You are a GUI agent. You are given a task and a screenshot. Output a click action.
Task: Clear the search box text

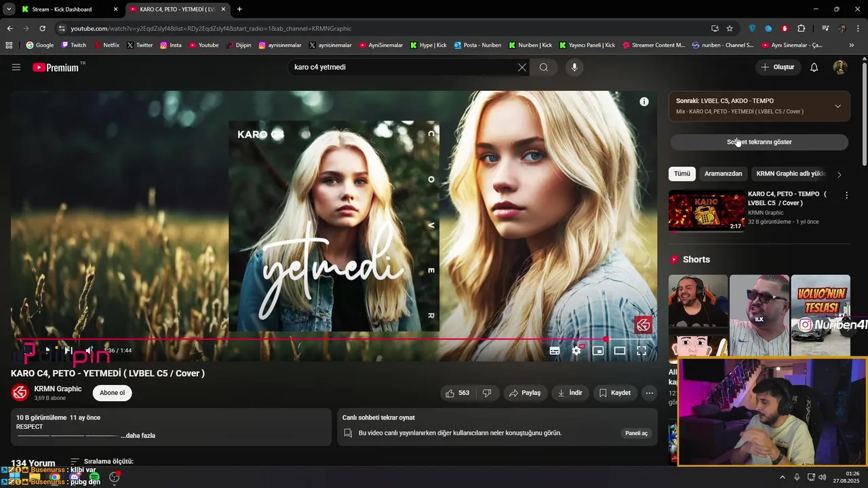point(521,67)
